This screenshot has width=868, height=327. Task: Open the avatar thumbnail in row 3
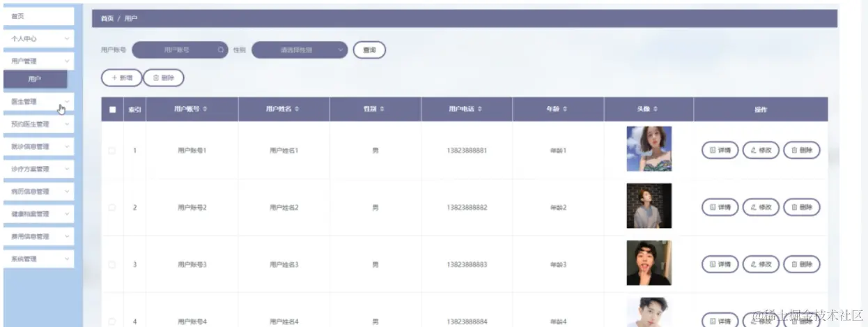649,263
